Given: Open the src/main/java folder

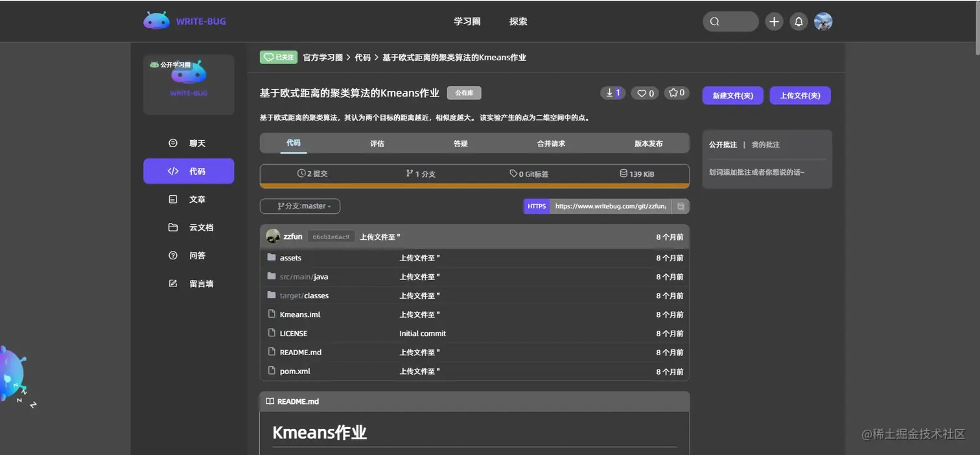Looking at the screenshot, I should click(x=304, y=277).
